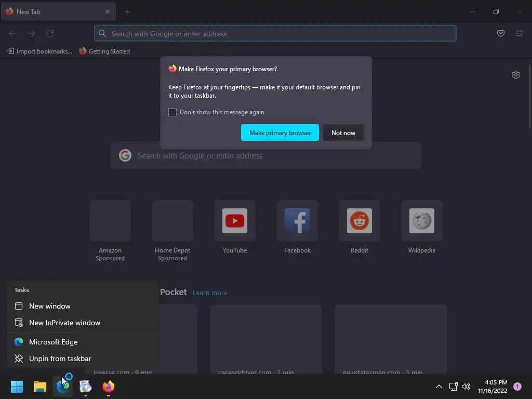Select Unpin from taskbar
The height and width of the screenshot is (399, 532).
83,358
